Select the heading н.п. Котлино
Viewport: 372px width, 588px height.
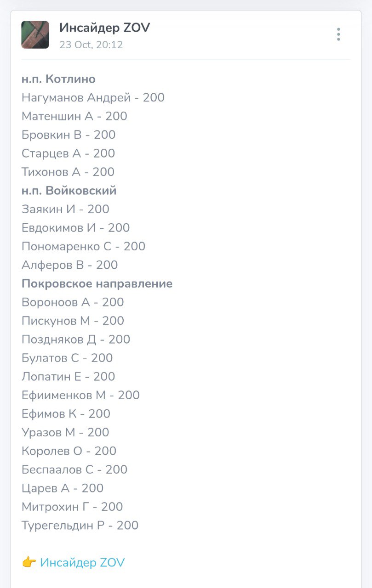pos(58,79)
